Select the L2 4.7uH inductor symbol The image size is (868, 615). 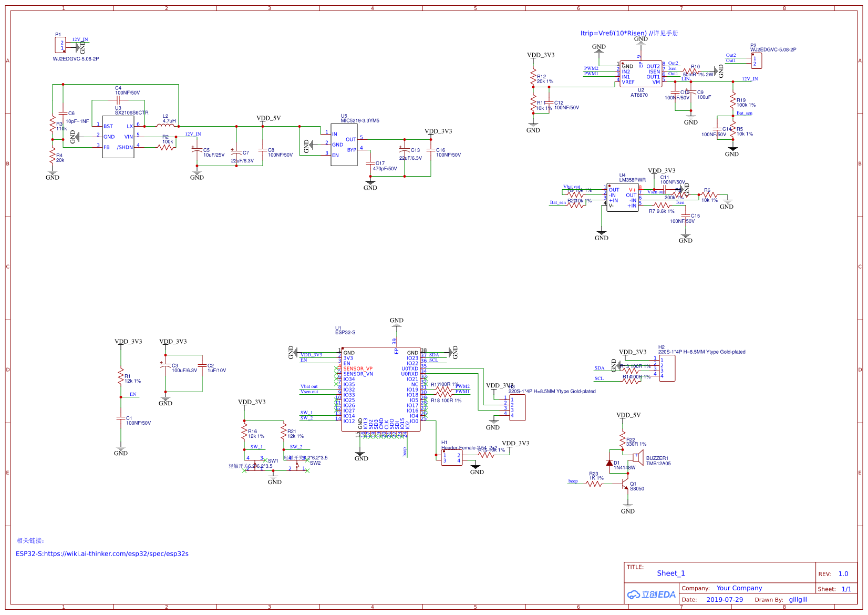(166, 126)
